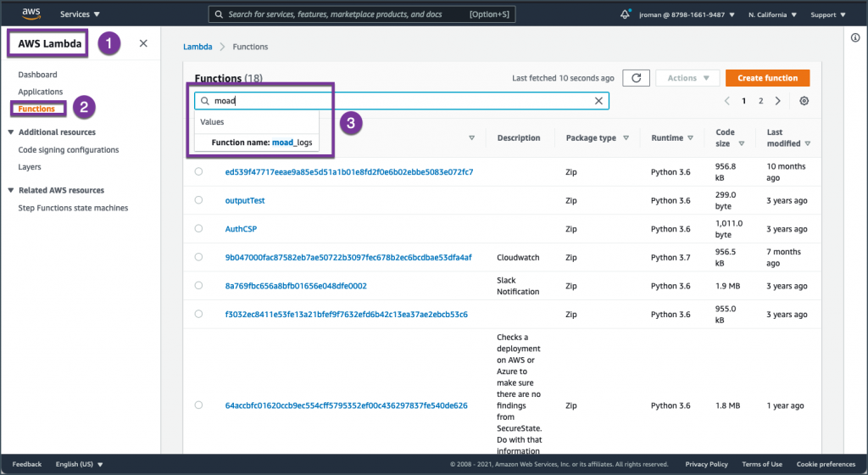Refresh the functions list
The image size is (868, 475).
pyautogui.click(x=636, y=78)
